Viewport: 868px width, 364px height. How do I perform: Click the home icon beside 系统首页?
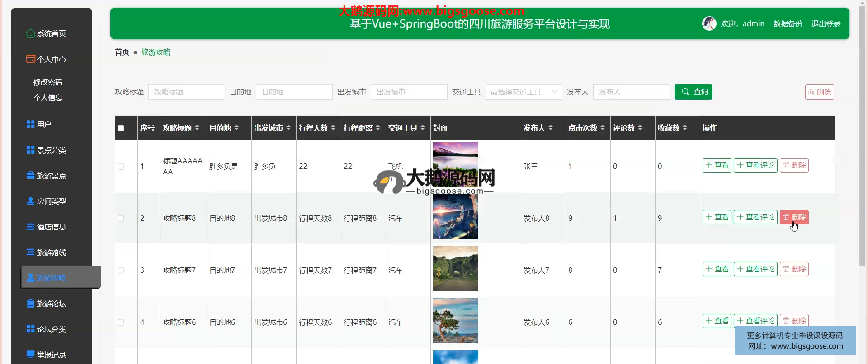(30, 33)
